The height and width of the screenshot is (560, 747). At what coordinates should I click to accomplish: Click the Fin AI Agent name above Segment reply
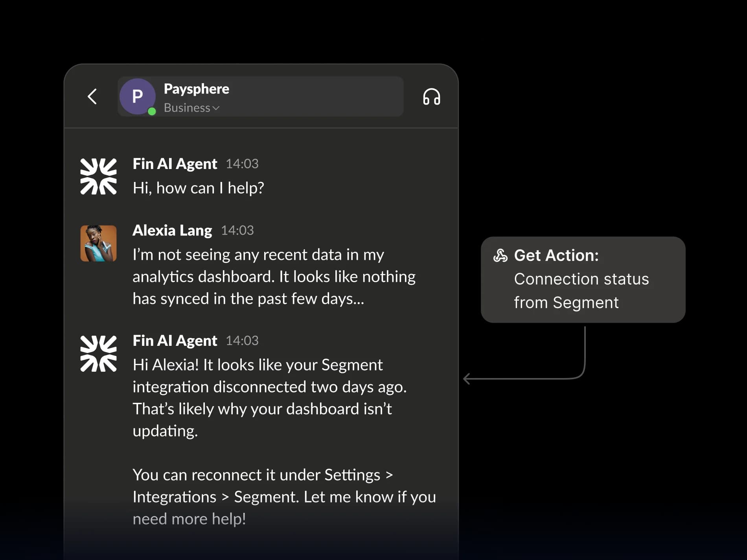175,341
